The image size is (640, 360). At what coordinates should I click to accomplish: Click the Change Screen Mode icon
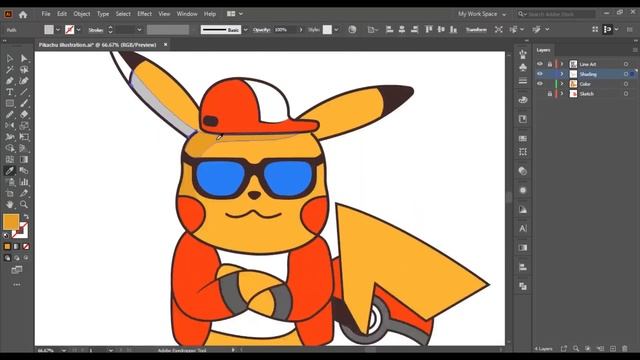click(17, 270)
